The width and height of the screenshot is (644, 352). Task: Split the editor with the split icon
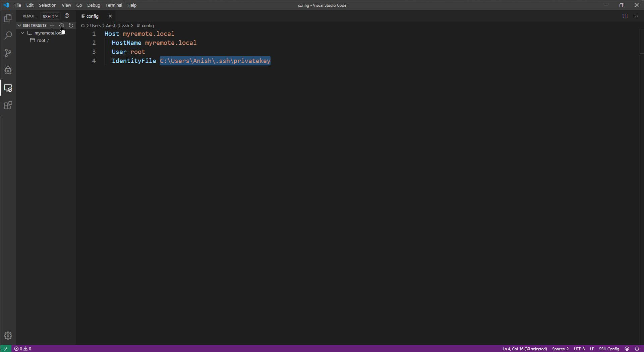tap(625, 16)
